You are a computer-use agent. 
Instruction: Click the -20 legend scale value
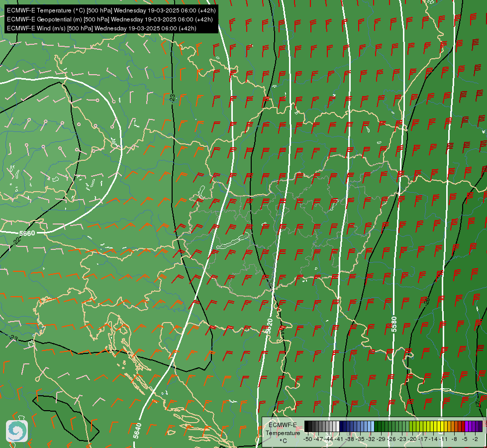[412, 439]
